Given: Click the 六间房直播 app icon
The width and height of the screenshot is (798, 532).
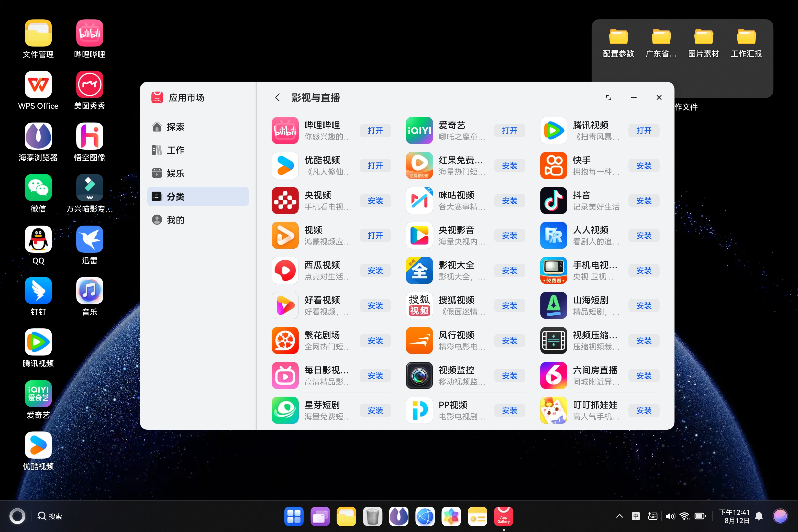Looking at the screenshot, I should click(x=553, y=375).
